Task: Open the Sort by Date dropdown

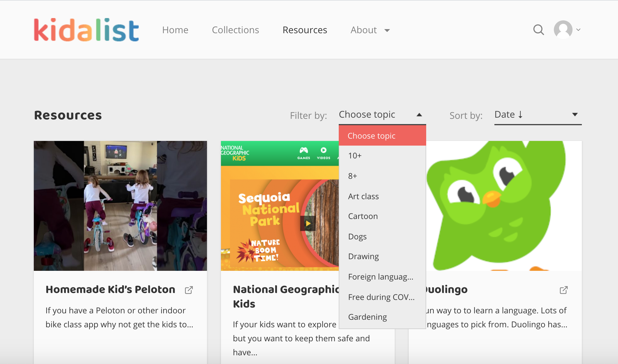Action: pos(538,115)
